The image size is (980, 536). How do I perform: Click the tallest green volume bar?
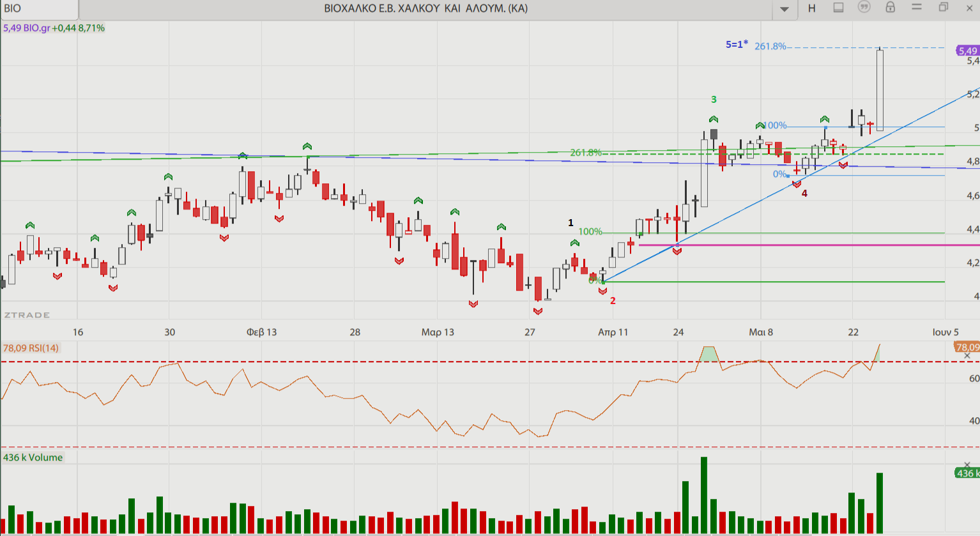tap(704, 495)
